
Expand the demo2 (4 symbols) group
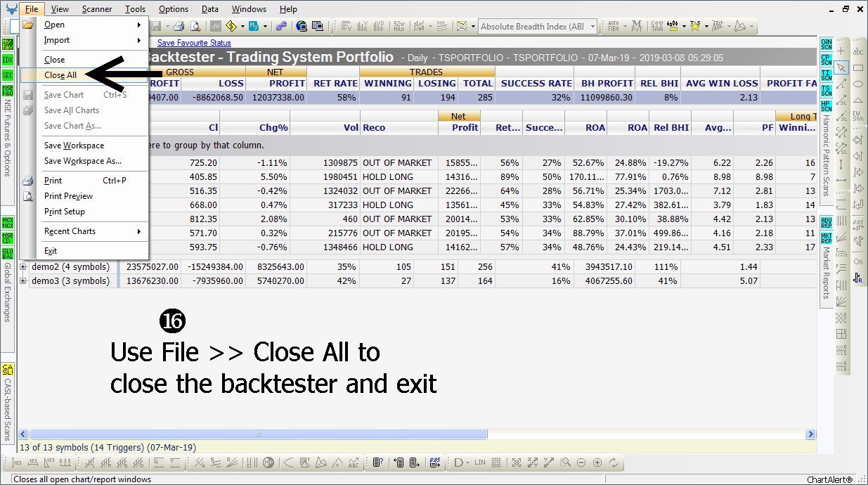coord(24,266)
